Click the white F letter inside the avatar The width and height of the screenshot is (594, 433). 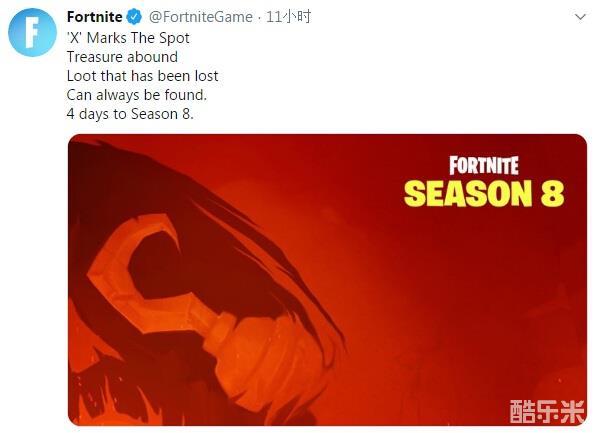pyautogui.click(x=32, y=33)
